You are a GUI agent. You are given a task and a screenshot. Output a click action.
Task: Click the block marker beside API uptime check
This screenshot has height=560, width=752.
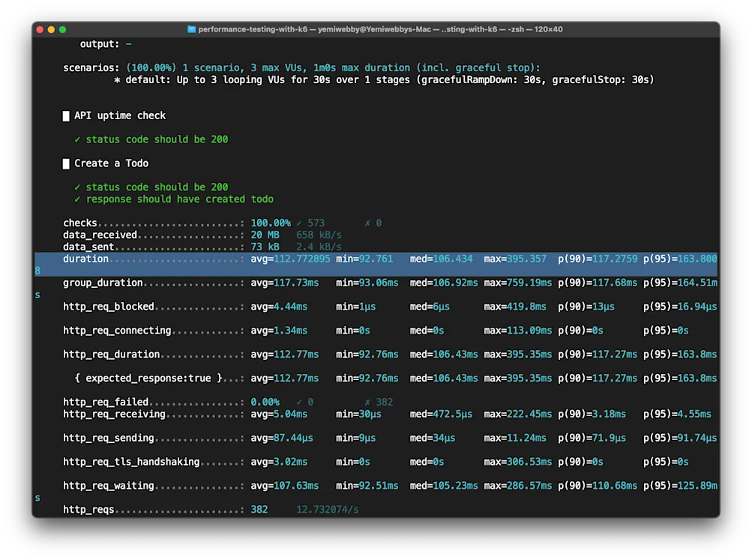pos(66,115)
